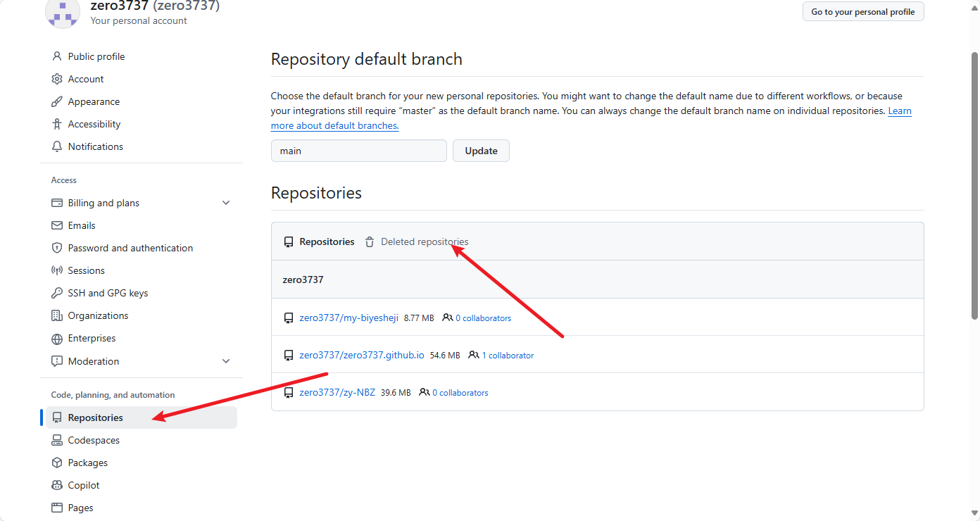Open the zero3737/my-biyesheji repository link
The width and height of the screenshot is (980, 521).
(348, 318)
